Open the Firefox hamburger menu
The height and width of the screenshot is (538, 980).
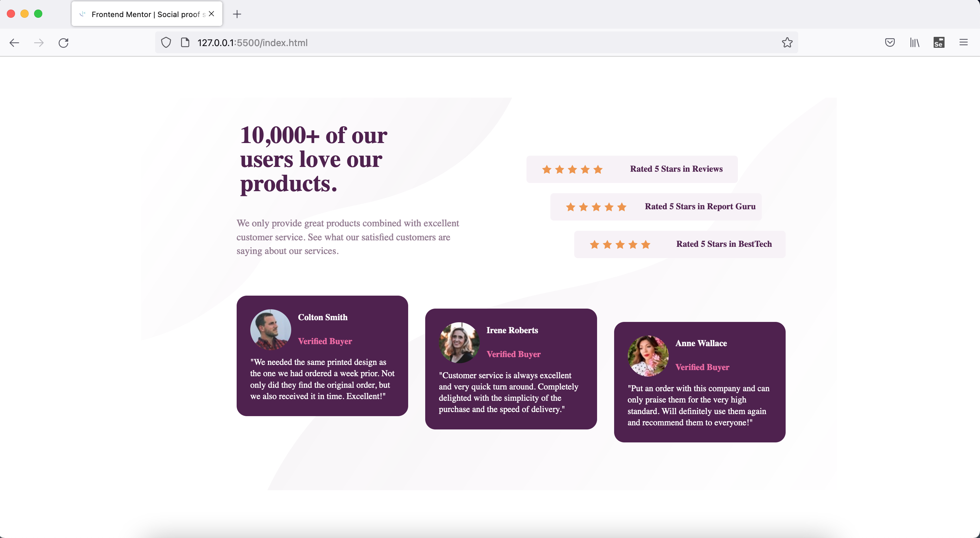coord(963,43)
